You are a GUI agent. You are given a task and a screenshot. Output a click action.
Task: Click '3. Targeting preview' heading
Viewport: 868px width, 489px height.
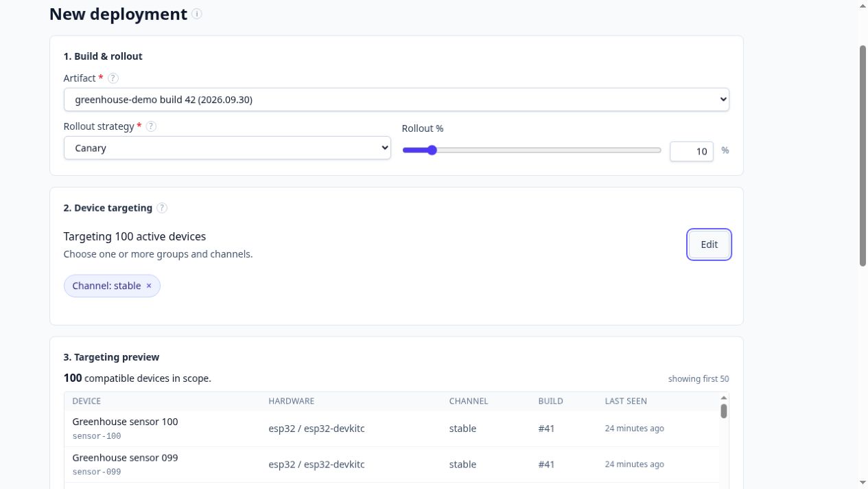(111, 357)
